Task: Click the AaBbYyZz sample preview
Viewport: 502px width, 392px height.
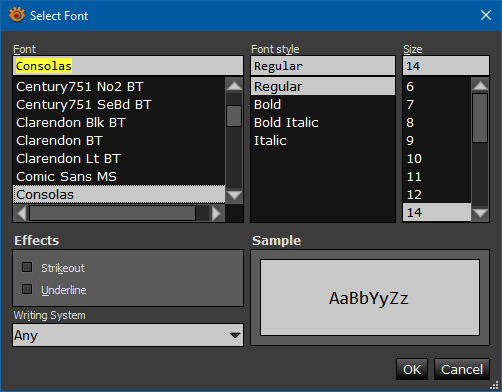Action: tap(370, 298)
